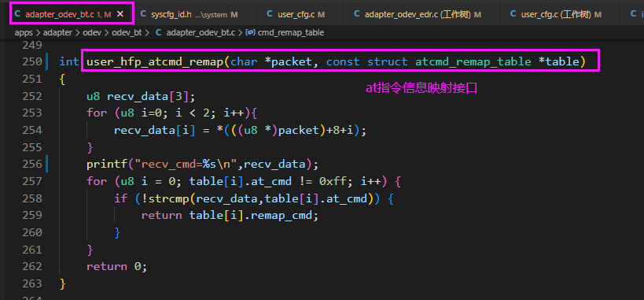Select the adapter_odev_bt.c breadcrumb file
This screenshot has width=644, height=300.
201,32
